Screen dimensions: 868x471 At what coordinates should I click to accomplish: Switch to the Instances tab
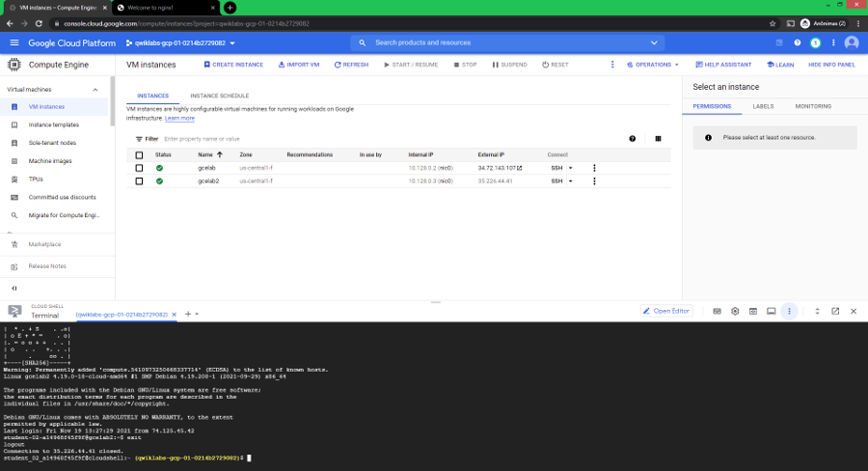(152, 96)
